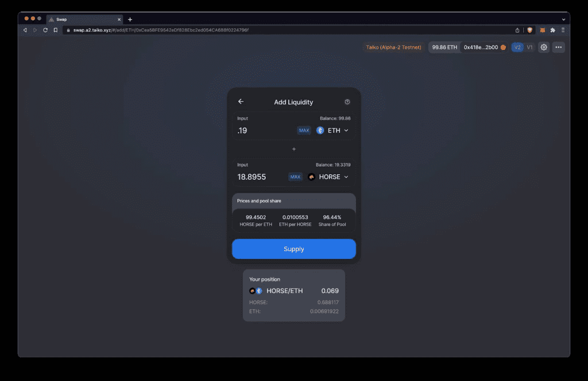Click the Balance: 99.86 text

click(335, 118)
